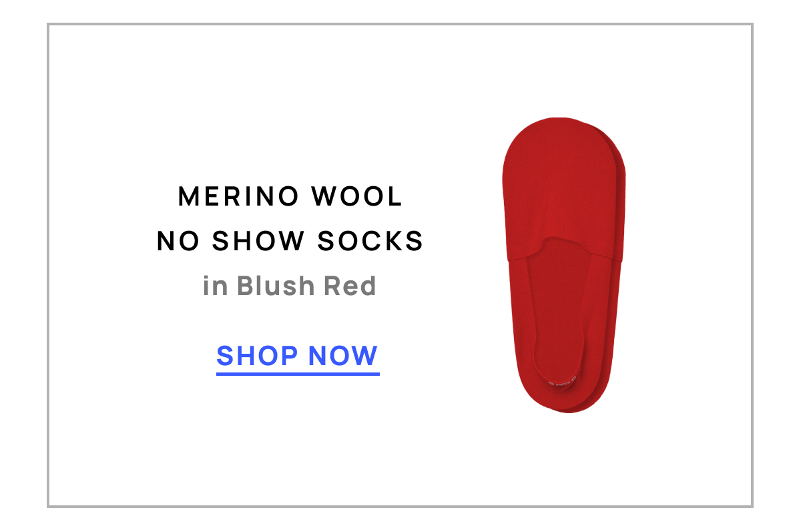Image resolution: width=801 pixels, height=532 pixels.
Task: Click the sock's curved foot opening edge
Action: (x=564, y=246)
